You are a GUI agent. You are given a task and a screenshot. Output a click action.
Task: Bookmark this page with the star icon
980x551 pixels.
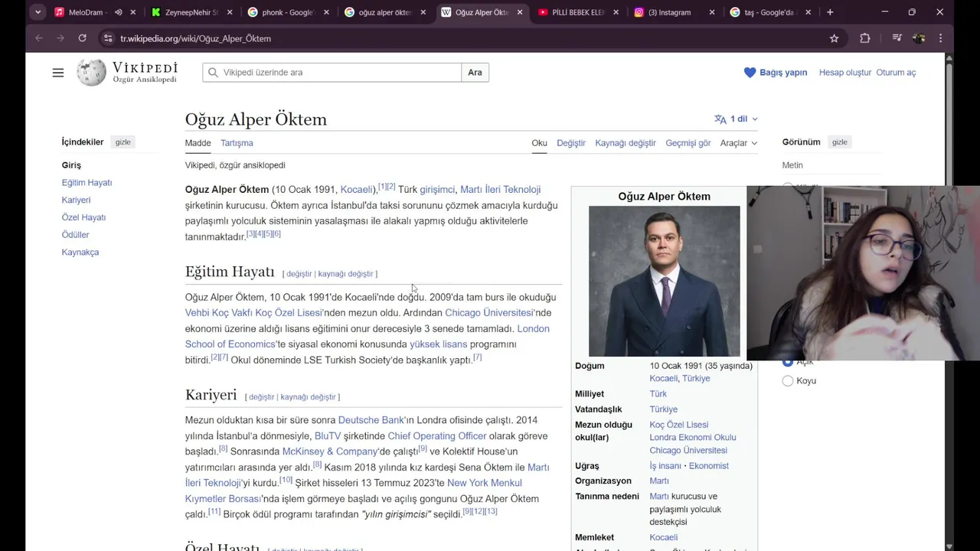[x=835, y=38]
